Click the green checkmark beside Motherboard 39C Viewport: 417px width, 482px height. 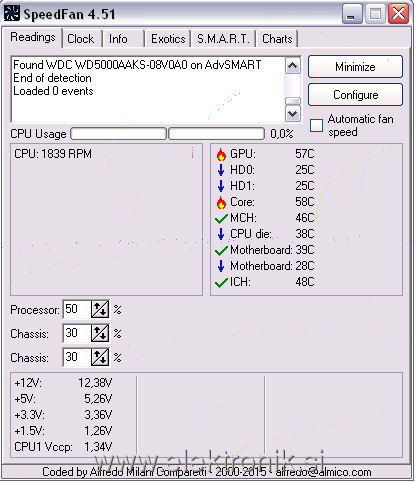click(x=221, y=250)
